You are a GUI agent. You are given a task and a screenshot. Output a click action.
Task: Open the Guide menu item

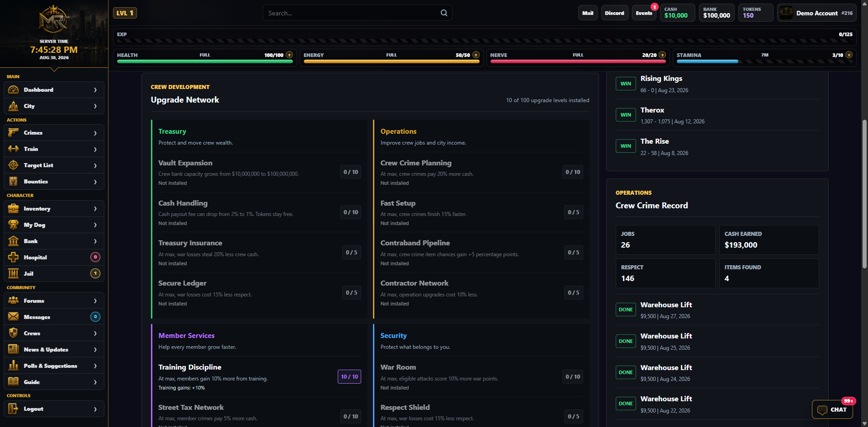pos(54,382)
